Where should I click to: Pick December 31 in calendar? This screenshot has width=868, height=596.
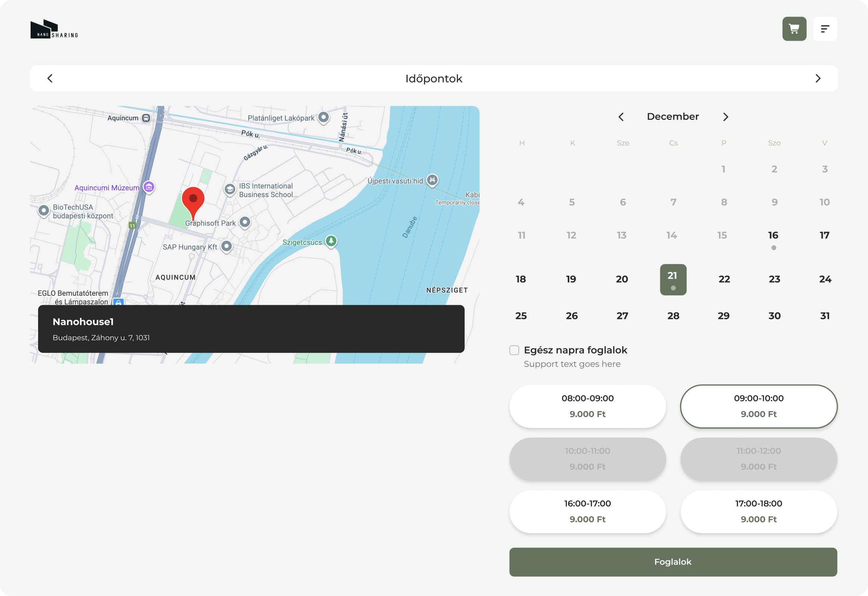tap(825, 316)
